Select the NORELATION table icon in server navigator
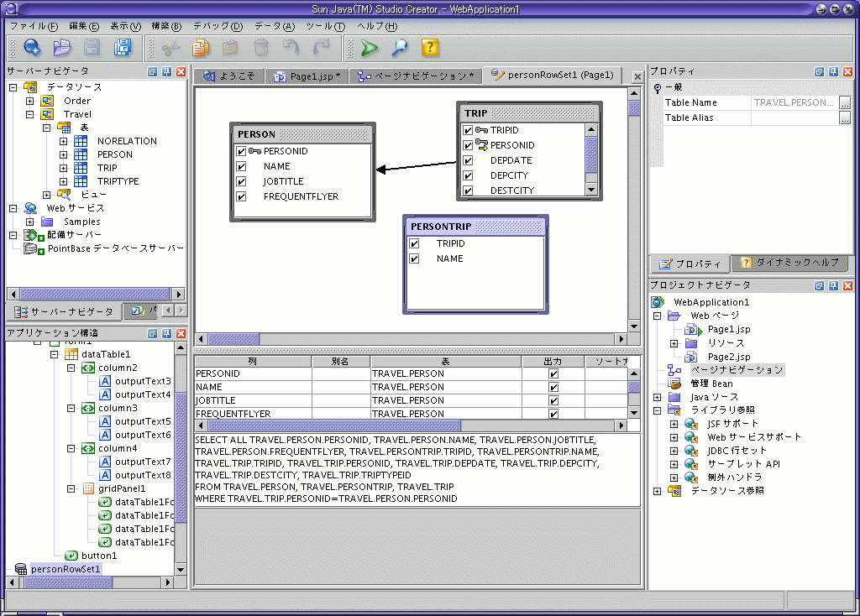 tap(81, 141)
